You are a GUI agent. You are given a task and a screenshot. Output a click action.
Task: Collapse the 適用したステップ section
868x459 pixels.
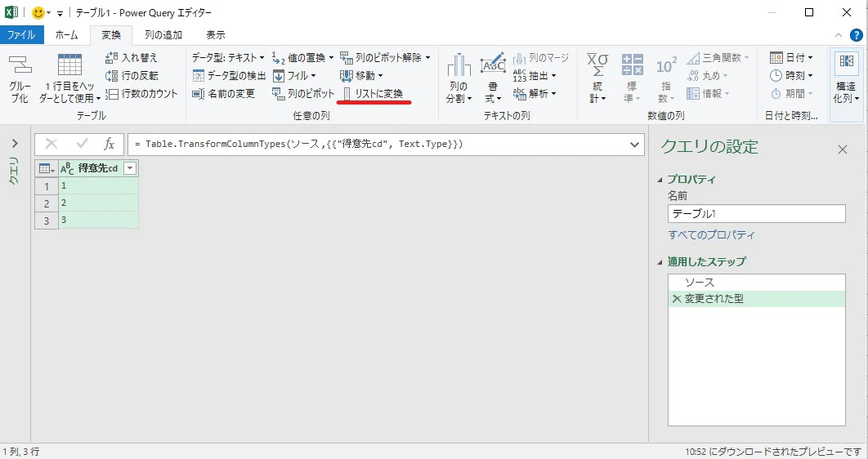tap(660, 262)
